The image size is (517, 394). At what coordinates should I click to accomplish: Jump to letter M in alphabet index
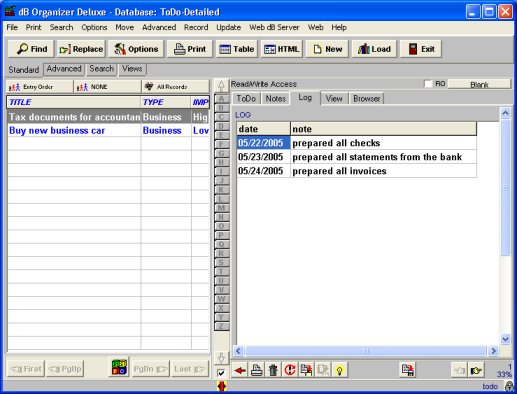221,208
